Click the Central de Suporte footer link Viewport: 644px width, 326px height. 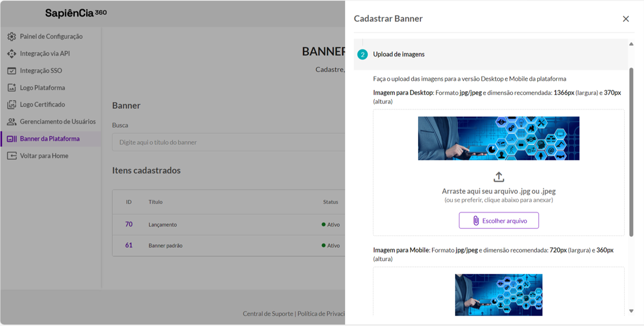268,313
